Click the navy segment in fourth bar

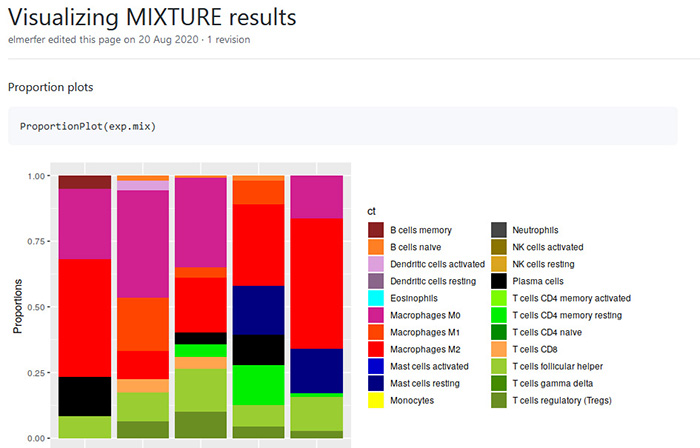tap(258, 310)
